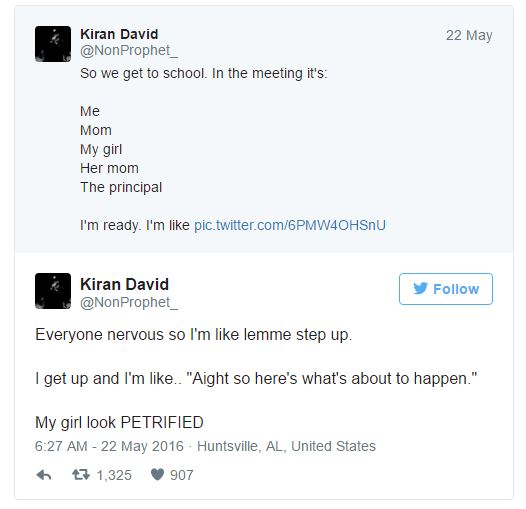Click the Huntsville, AL, United States location

pos(286,446)
